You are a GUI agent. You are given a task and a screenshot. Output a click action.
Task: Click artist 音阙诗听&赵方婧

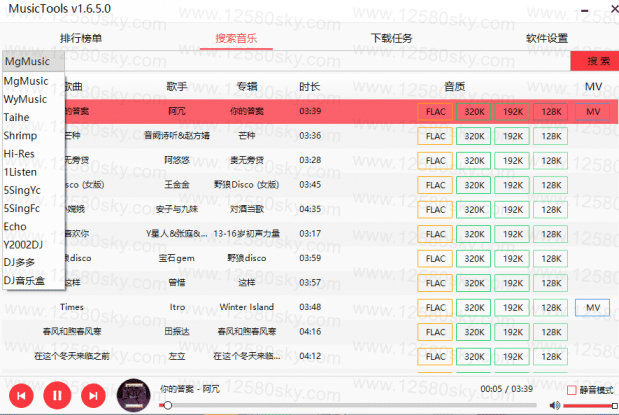pos(176,135)
